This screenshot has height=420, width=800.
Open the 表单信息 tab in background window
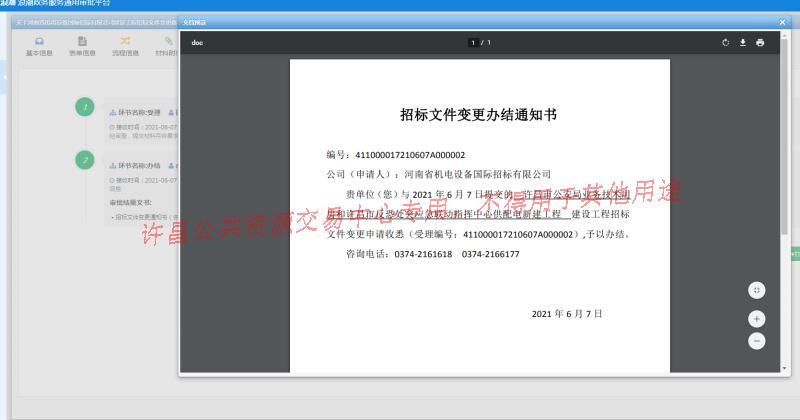[x=82, y=46]
